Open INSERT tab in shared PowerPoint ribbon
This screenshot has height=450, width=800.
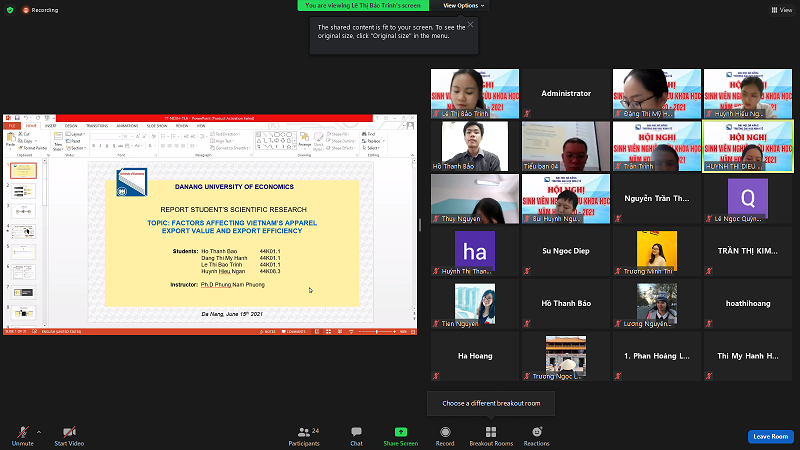click(51, 126)
